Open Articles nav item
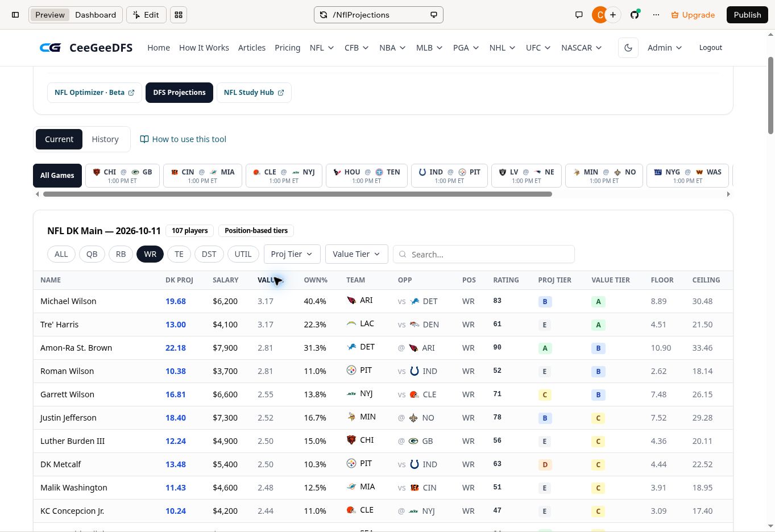The height and width of the screenshot is (532, 775). pos(252,48)
